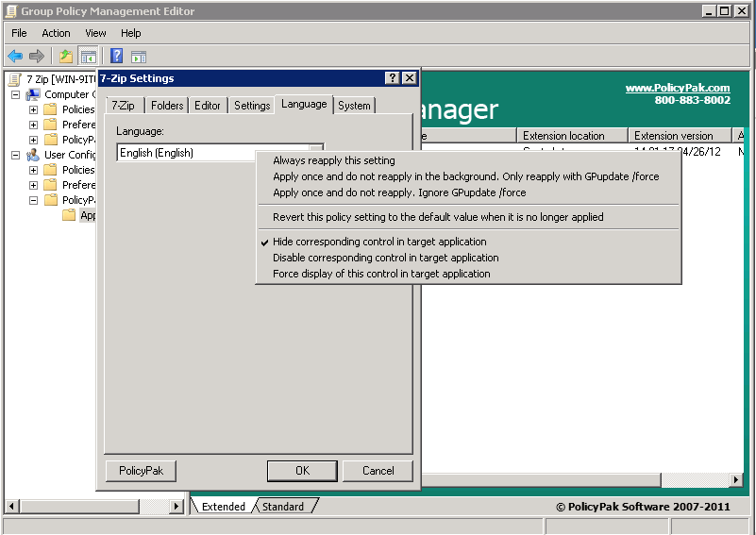Collapse the Computer Configuration tree node

click(15, 94)
